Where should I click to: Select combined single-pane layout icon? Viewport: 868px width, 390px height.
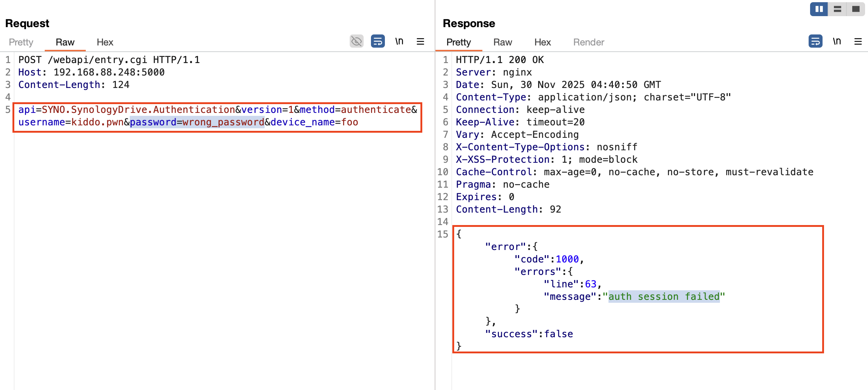pos(856,9)
